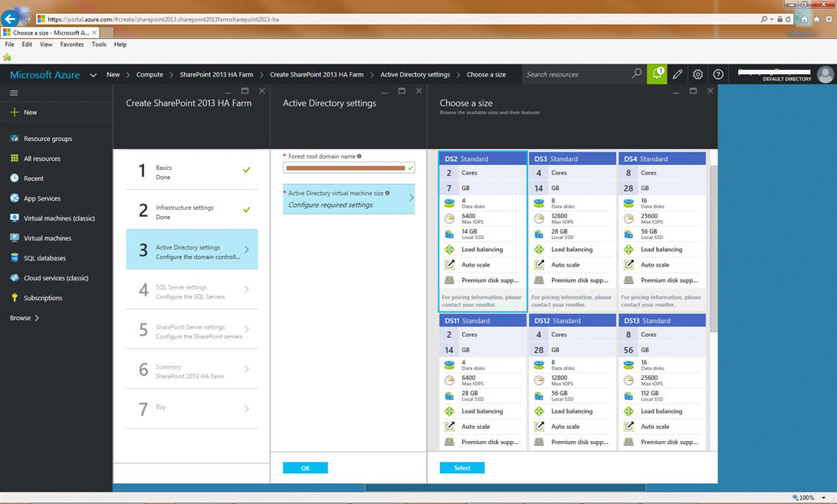This screenshot has width=837, height=504.
Task: Open Subscriptions key icon in sidebar
Action: click(x=15, y=298)
